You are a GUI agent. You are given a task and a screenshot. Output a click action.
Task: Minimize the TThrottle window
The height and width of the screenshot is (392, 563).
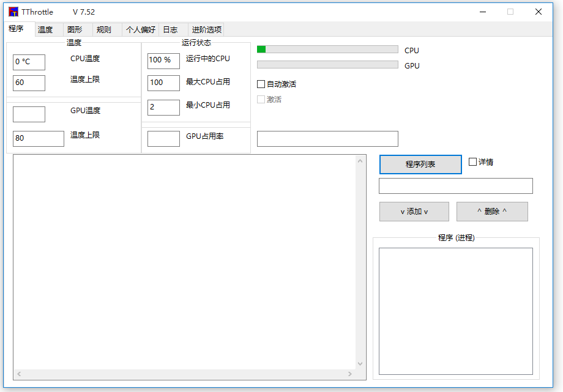[x=483, y=12]
